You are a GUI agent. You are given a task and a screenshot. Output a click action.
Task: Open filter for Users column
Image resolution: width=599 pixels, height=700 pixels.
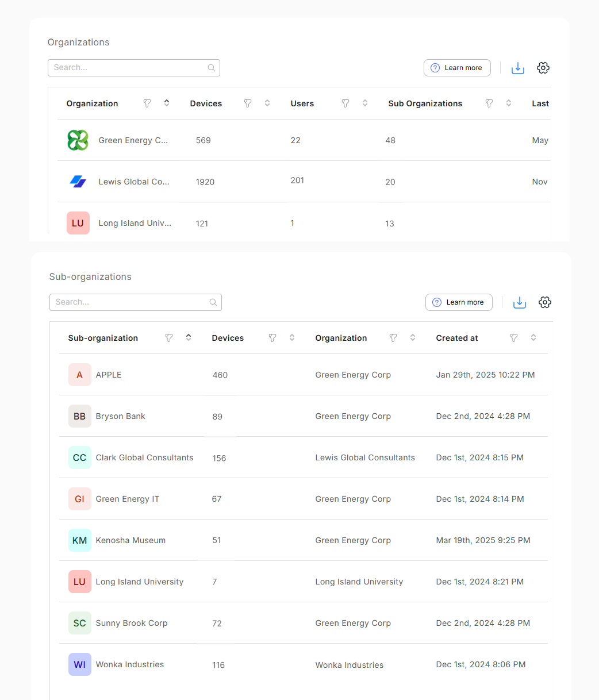[x=345, y=103]
